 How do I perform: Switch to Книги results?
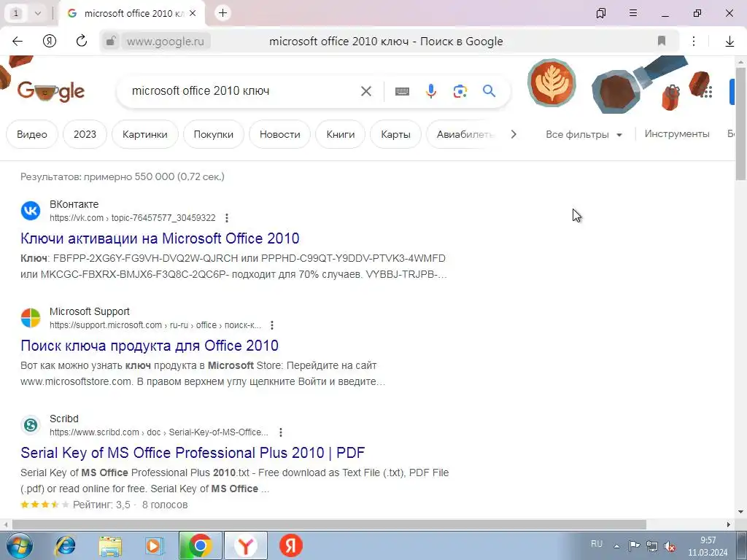(x=340, y=134)
